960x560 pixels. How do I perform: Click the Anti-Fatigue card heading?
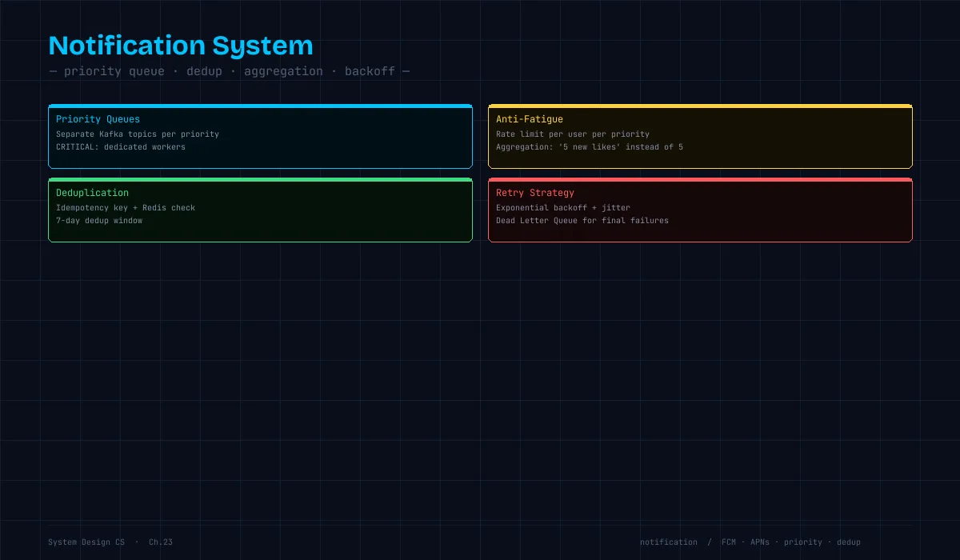pos(530,119)
